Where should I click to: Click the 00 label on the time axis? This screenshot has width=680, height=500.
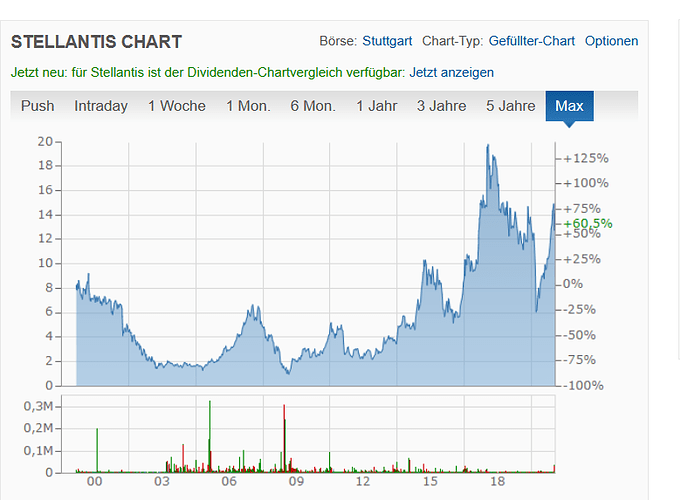95,481
